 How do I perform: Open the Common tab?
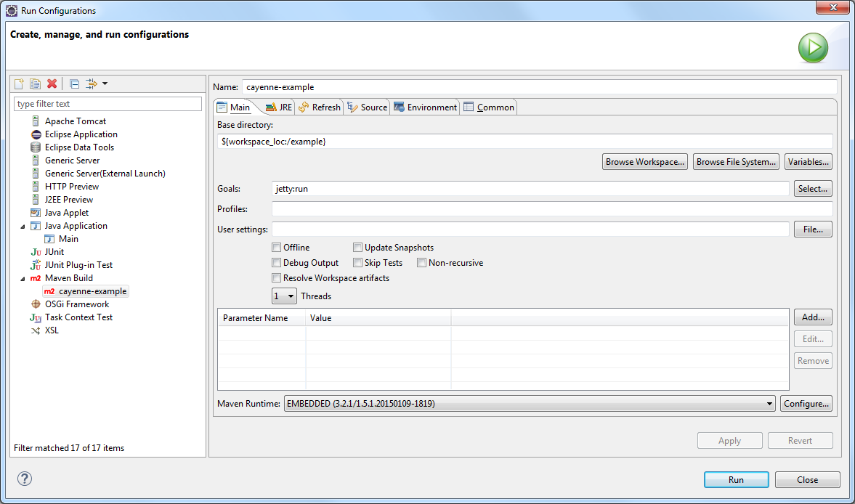tap(489, 107)
